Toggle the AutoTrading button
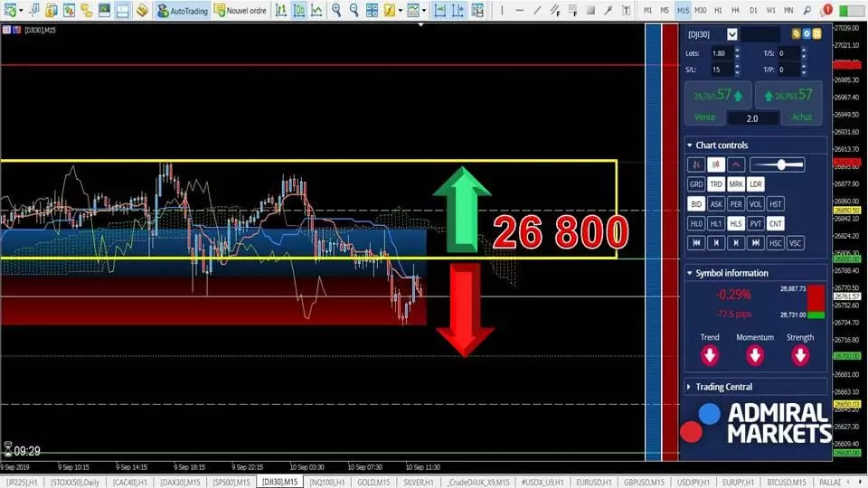This screenshot has width=868, height=488. pyautogui.click(x=182, y=11)
